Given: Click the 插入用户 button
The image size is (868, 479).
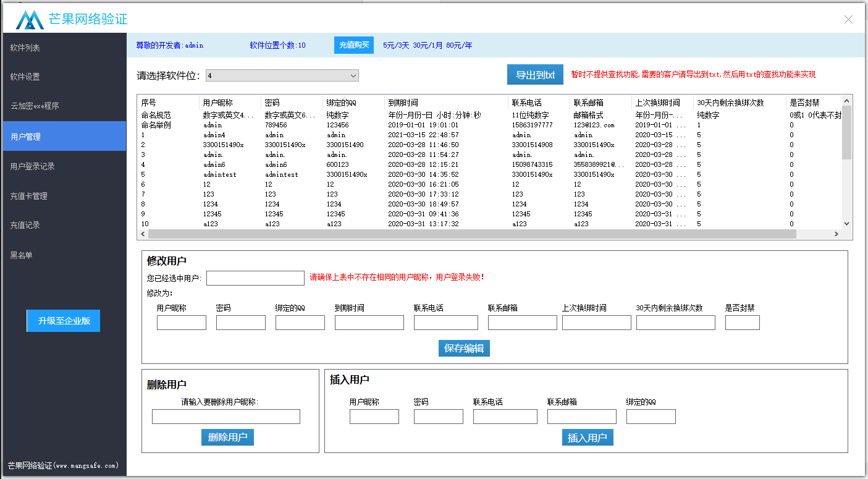Looking at the screenshot, I should [x=587, y=438].
